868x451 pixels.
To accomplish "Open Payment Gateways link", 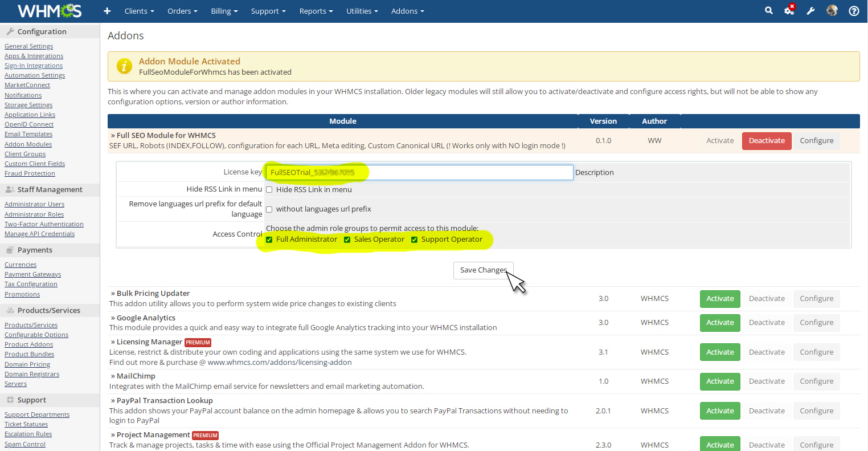I will [x=32, y=274].
